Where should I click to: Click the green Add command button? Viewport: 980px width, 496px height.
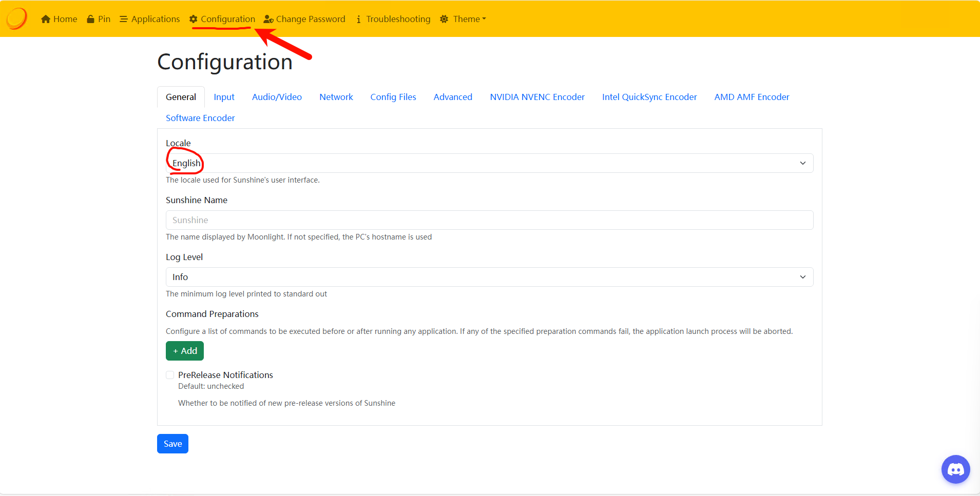coord(185,351)
